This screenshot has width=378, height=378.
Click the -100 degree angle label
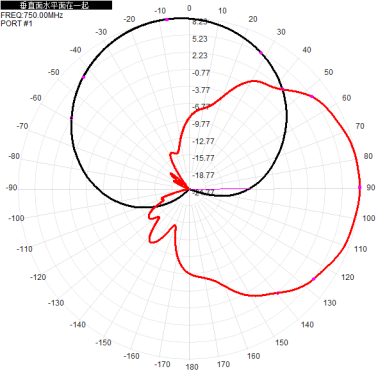point(16,218)
